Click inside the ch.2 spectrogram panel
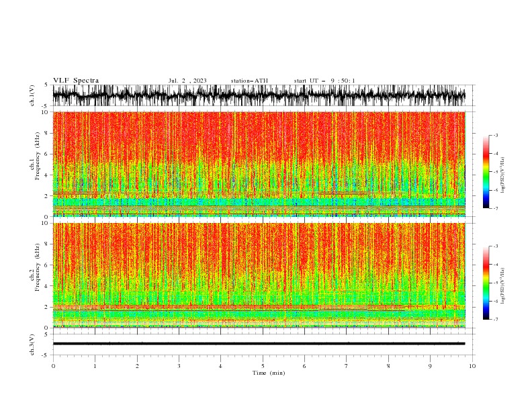 pos(259,275)
